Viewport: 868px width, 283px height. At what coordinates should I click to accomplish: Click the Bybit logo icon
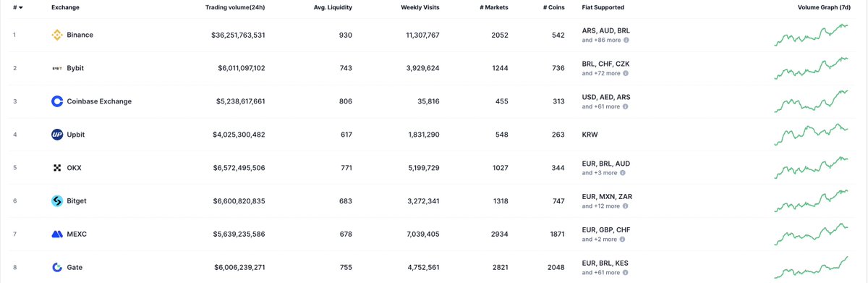pos(57,68)
